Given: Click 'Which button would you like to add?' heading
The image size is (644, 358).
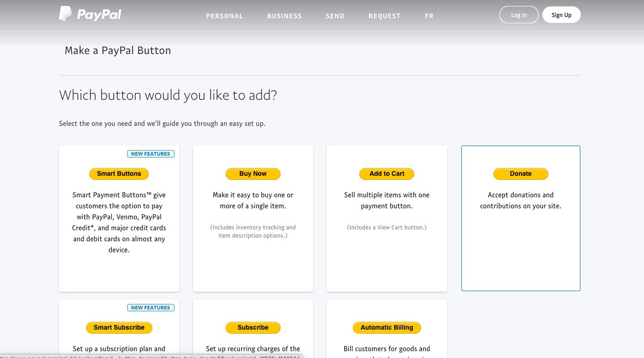Looking at the screenshot, I should tap(168, 95).
